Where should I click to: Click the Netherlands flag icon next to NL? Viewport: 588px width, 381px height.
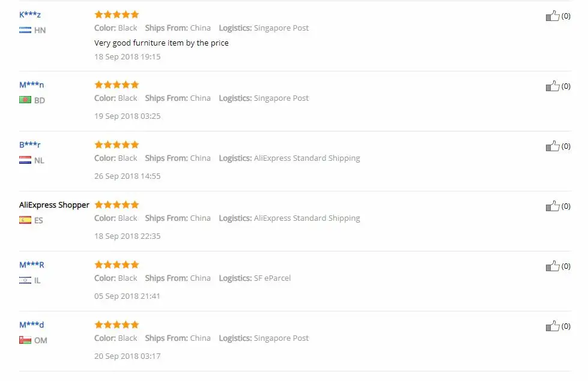click(x=25, y=160)
